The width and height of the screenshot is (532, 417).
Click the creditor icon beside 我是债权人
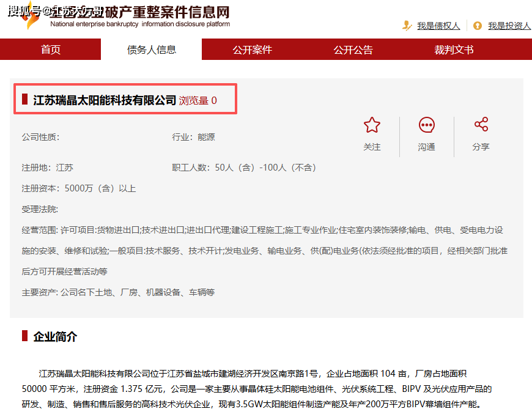click(407, 26)
